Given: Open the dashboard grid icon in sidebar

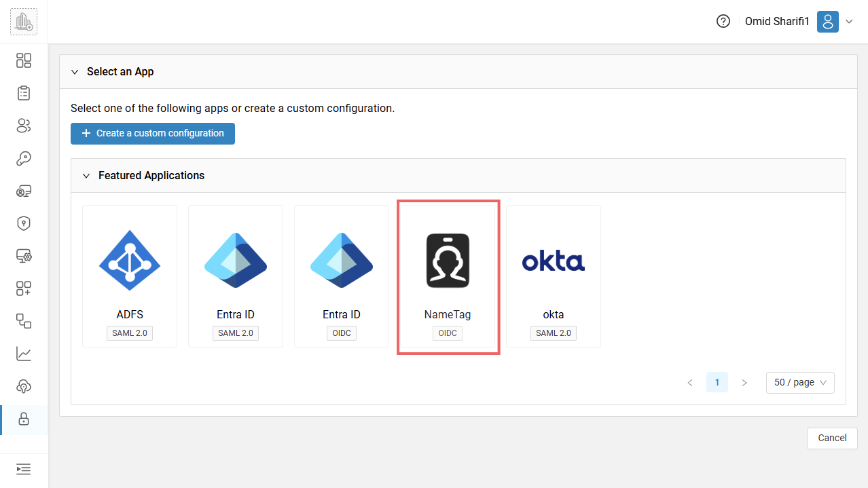Looking at the screenshot, I should point(24,60).
